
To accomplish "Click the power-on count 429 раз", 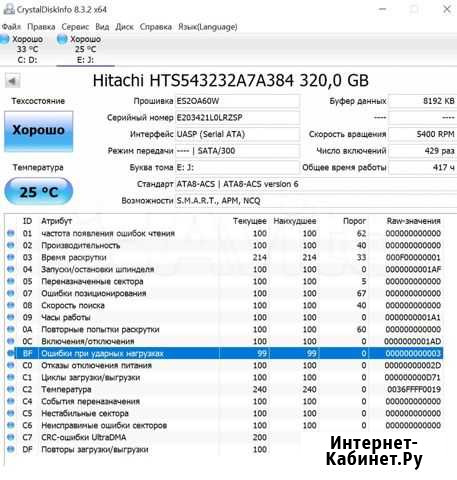I will pos(422,151).
